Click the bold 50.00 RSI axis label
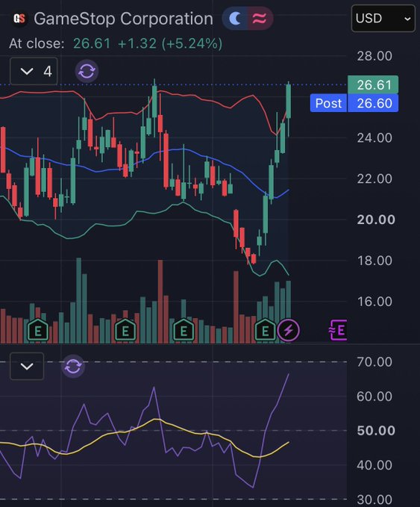 [376, 431]
